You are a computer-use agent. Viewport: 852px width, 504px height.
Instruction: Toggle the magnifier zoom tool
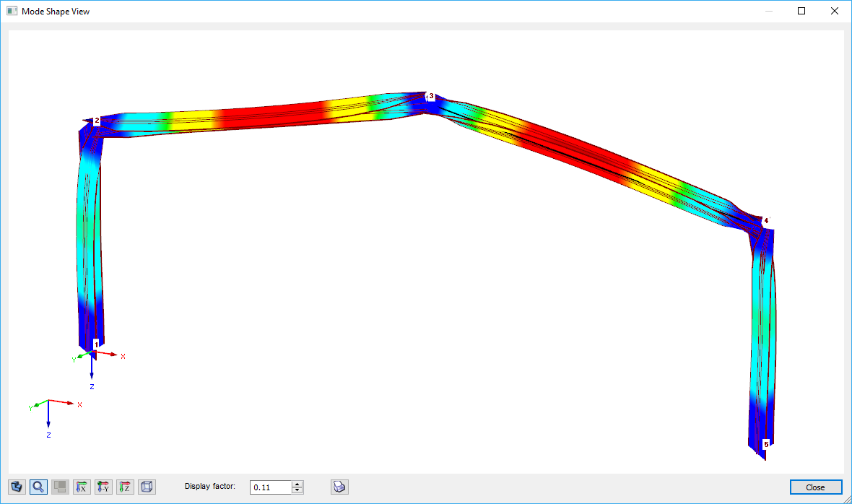coord(38,487)
